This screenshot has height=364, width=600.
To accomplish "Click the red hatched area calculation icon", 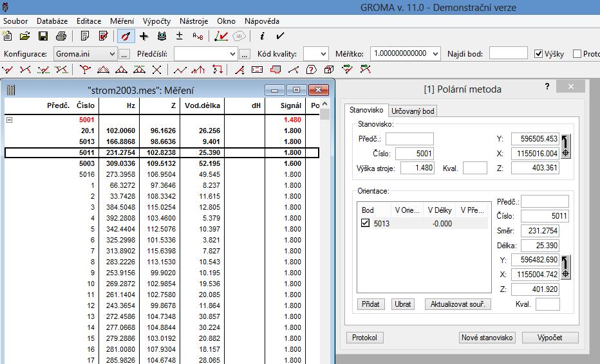I will [276, 69].
